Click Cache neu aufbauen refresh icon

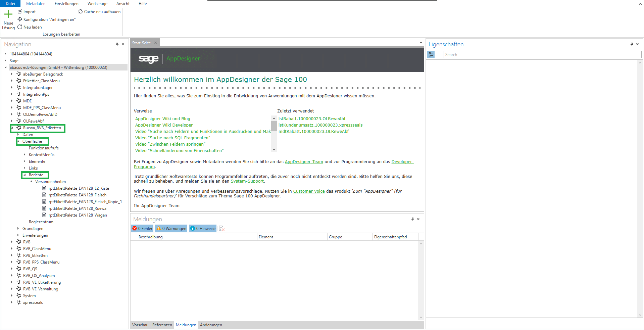coord(81,12)
